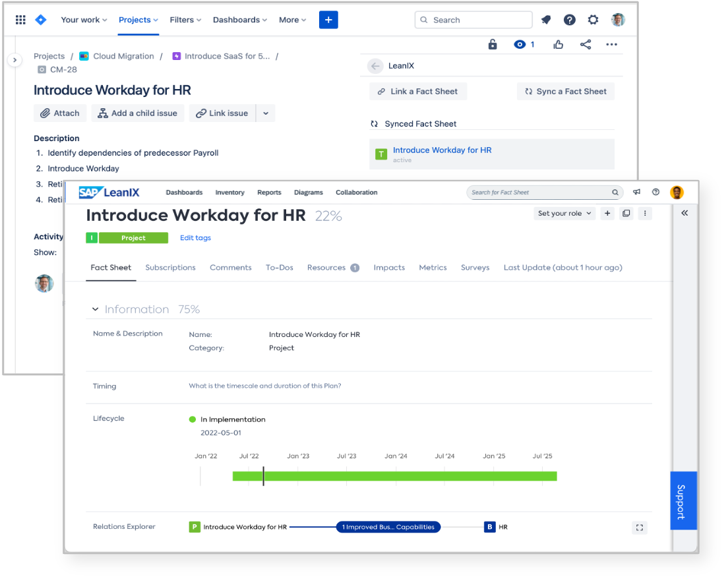Click the plus icon next to Set your role
728x583 pixels.
pyautogui.click(x=607, y=214)
